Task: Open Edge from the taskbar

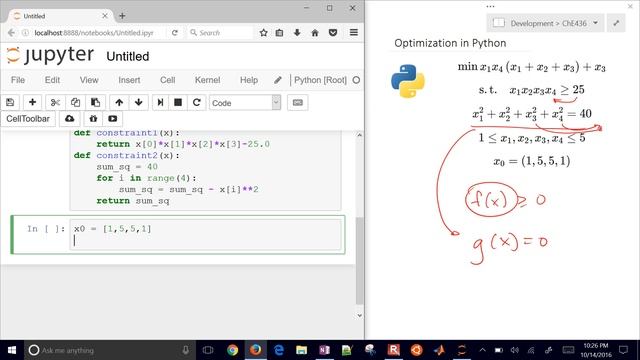Action: 279,350
